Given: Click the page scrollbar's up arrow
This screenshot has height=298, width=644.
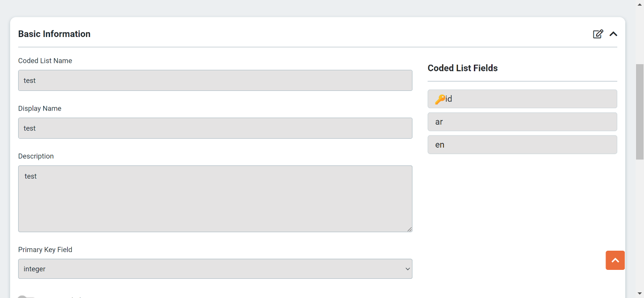Looking at the screenshot, I should [x=640, y=4].
